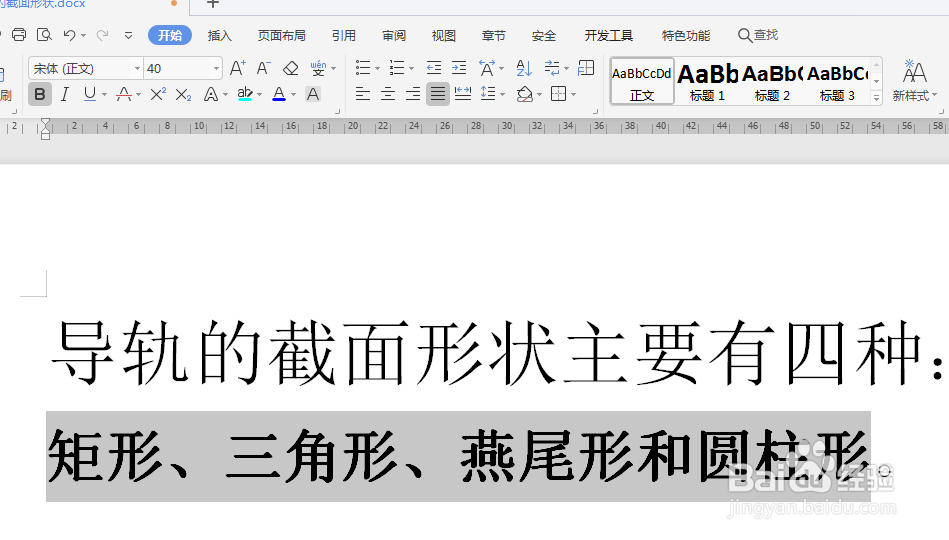Expand underline style dropdown arrow
Screen dimensions: 949x540
point(104,95)
